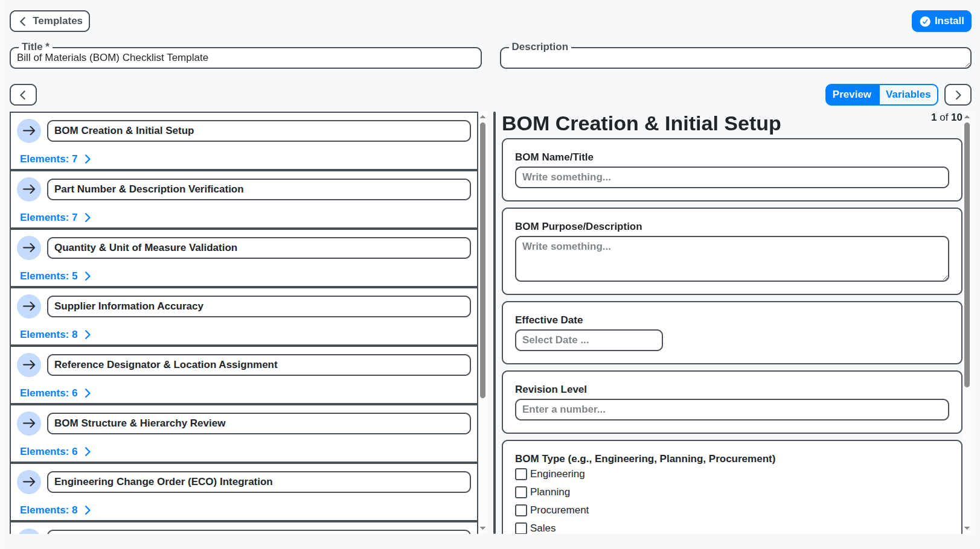The width and height of the screenshot is (980, 549).
Task: Select the Preview tab
Action: (852, 95)
